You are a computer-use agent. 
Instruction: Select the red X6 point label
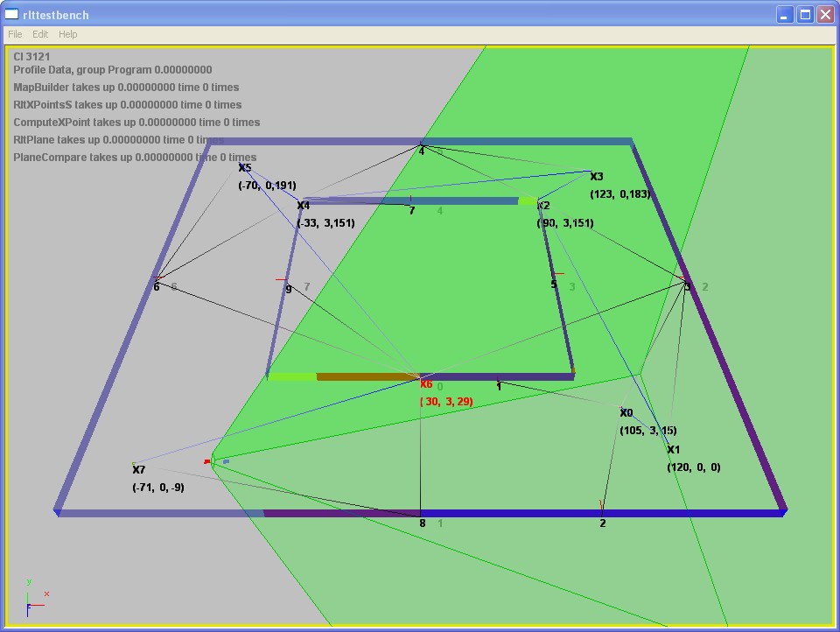coord(426,384)
